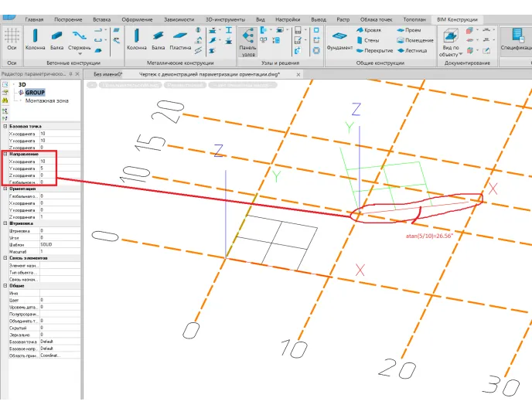Image resolution: width=532 pixels, height=415 pixels.
Task: Click the Лестница stairs tool
Action: (x=412, y=50)
